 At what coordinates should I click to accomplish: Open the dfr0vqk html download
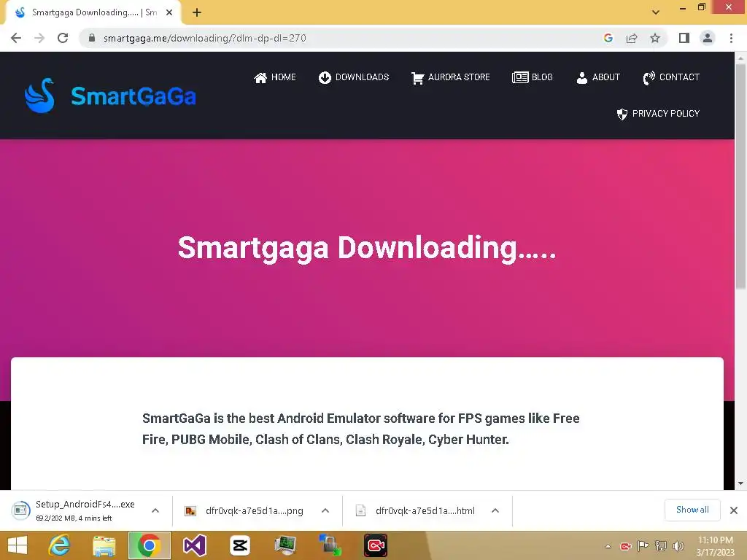415,510
